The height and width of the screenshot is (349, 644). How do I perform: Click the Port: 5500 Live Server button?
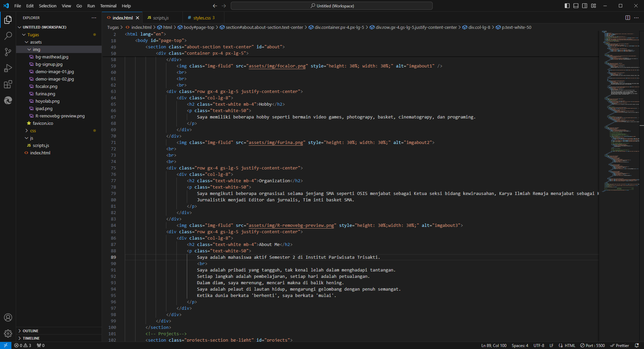coord(593,346)
